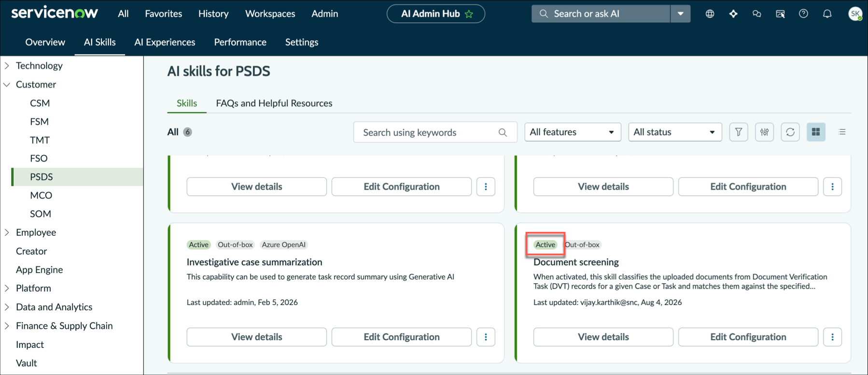Open more options for Document screening
The height and width of the screenshot is (375, 868).
832,337
